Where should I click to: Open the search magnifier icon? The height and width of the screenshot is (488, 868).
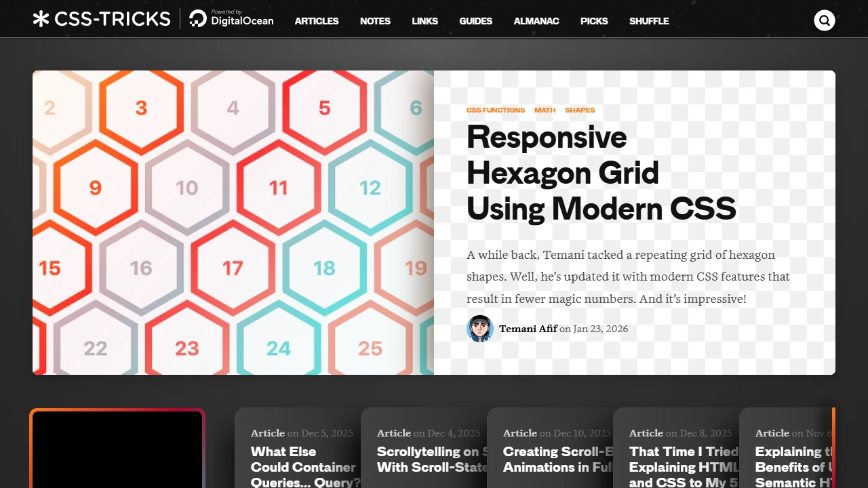point(825,20)
